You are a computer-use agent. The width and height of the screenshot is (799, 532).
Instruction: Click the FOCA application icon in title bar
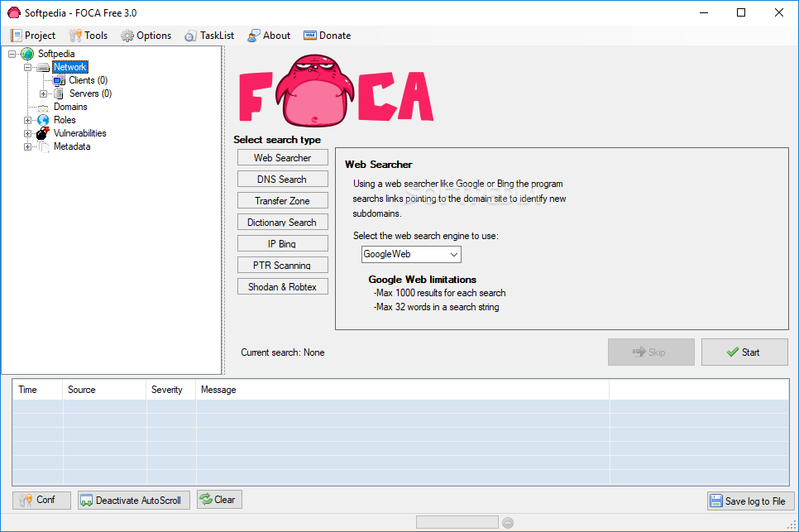coord(14,12)
